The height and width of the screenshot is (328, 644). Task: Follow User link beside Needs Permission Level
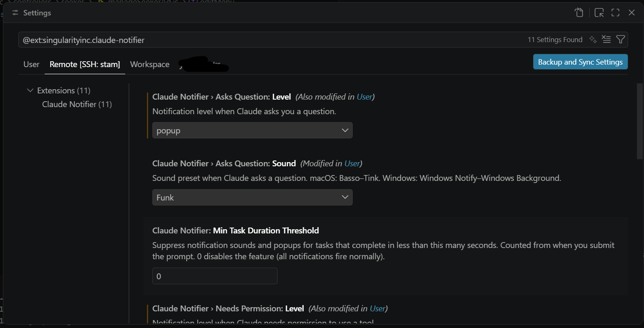pos(377,308)
